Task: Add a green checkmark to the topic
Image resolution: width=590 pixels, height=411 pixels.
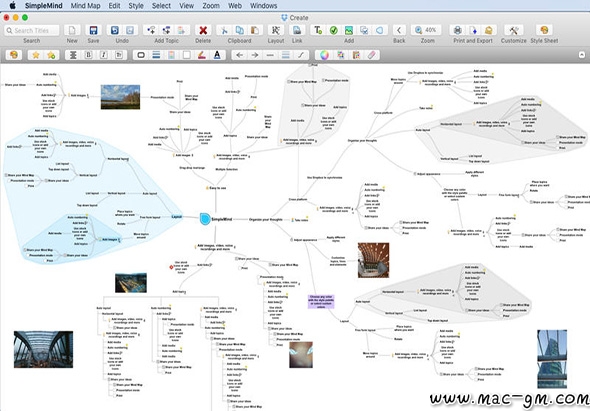Action: (x=333, y=30)
